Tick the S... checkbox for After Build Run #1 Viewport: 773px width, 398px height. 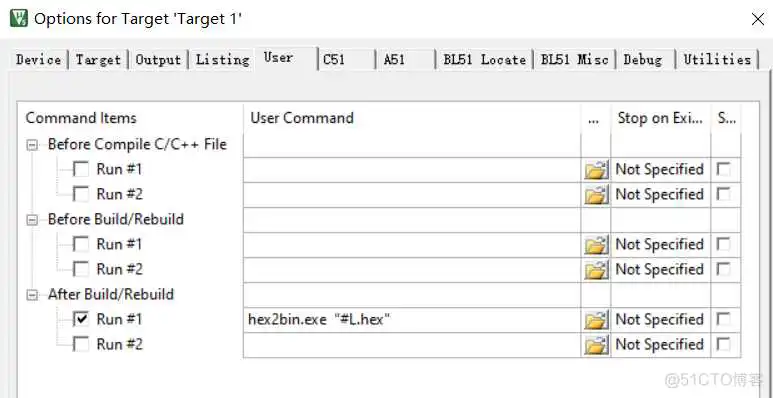pos(723,319)
